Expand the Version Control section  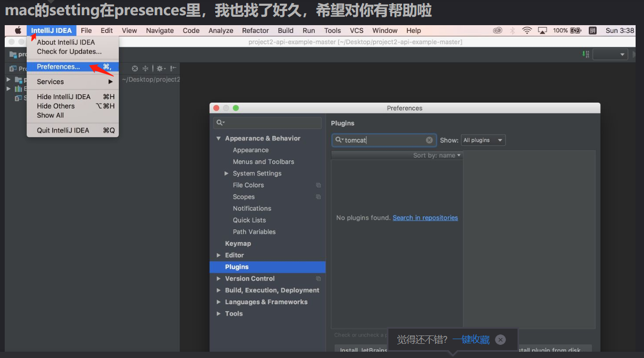(219, 278)
